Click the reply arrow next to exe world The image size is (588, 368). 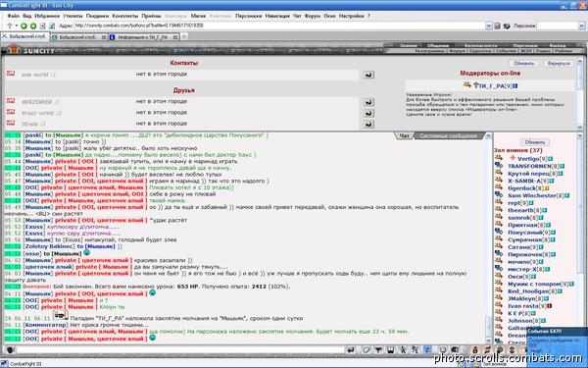click(x=368, y=75)
